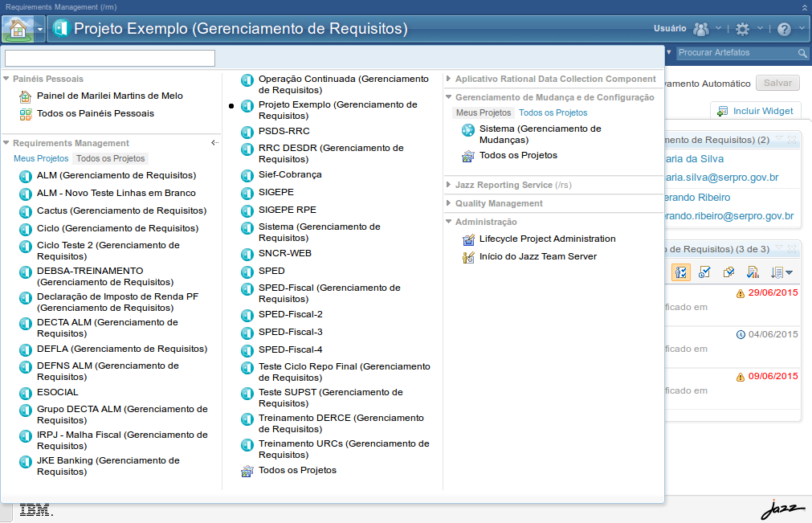Open the gear administration menu
Screen dimensions: 812x523
point(743,29)
